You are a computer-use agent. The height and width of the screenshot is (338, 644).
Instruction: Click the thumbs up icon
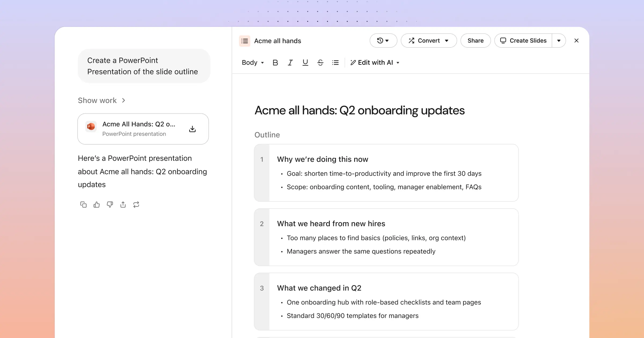coord(97,205)
